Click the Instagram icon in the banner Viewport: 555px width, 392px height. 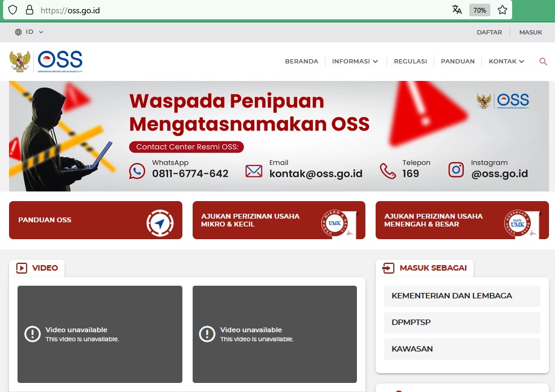[x=456, y=170]
